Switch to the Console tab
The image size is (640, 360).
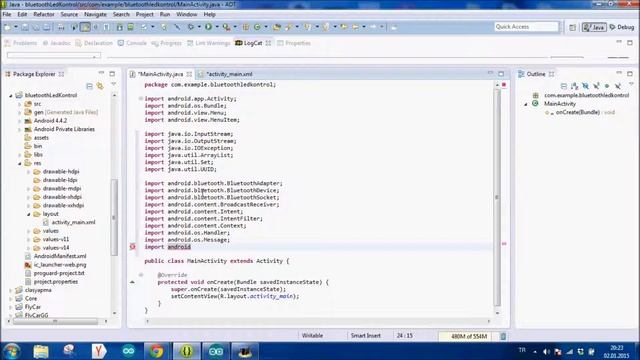tap(132, 43)
